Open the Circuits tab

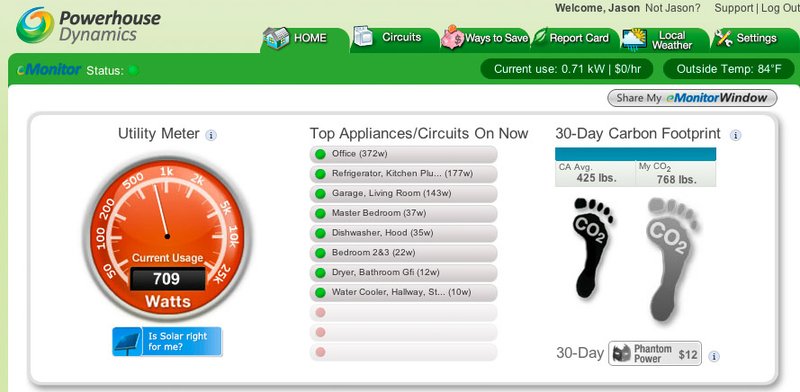click(394, 38)
